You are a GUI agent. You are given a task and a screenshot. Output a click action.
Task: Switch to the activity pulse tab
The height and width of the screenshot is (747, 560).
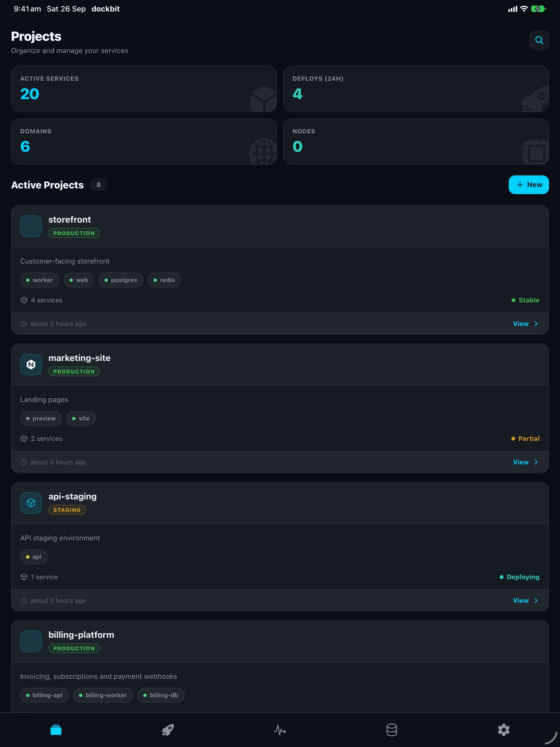pyautogui.click(x=280, y=730)
